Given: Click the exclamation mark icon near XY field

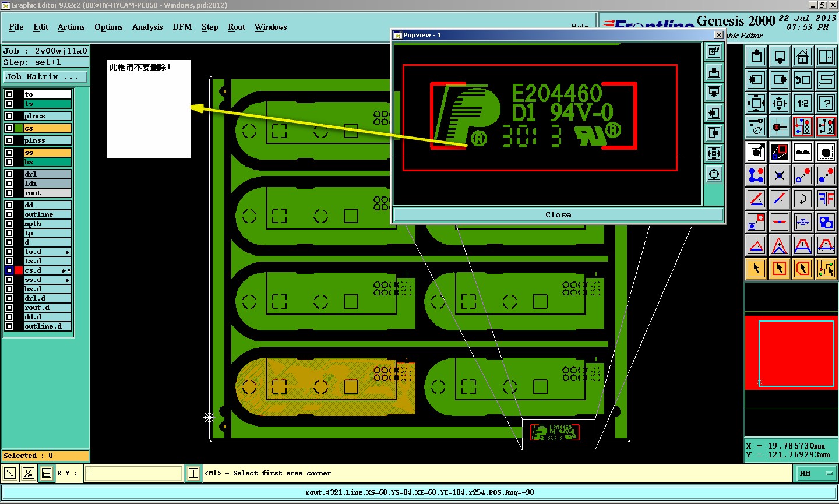Looking at the screenshot, I should pyautogui.click(x=193, y=474).
